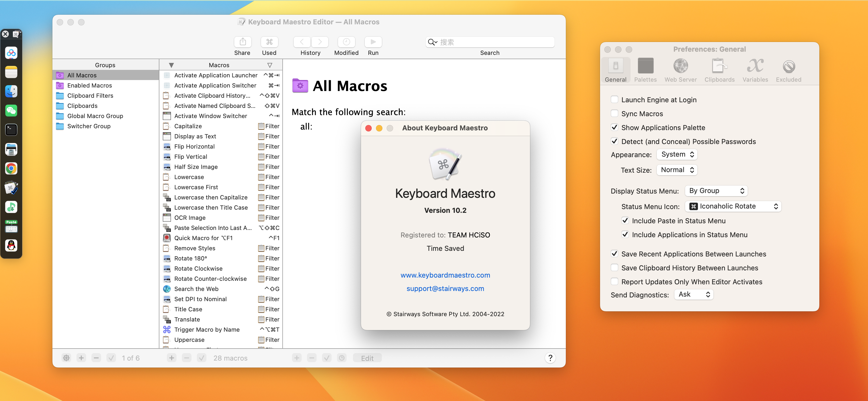Uncheck Detect (and Conceal) Possible Passwords
868x401 pixels.
[x=614, y=141]
